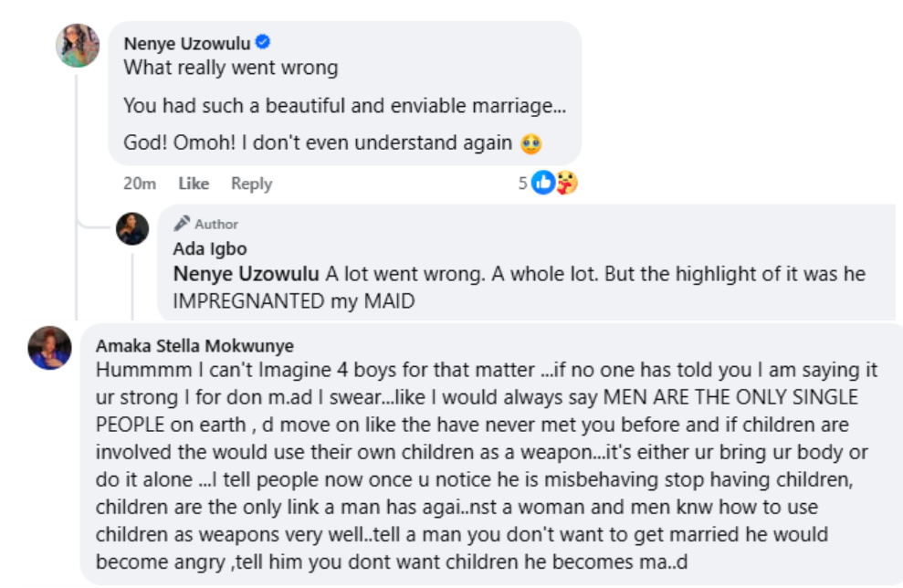
Task: Click the 'IMPREGNANTED my MAID' reply text
Action: [x=293, y=299]
